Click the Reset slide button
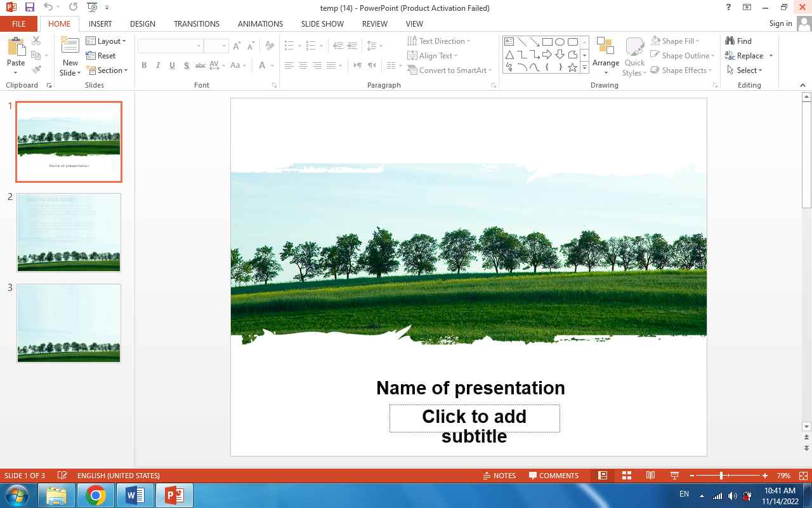812x508 pixels. coord(101,56)
